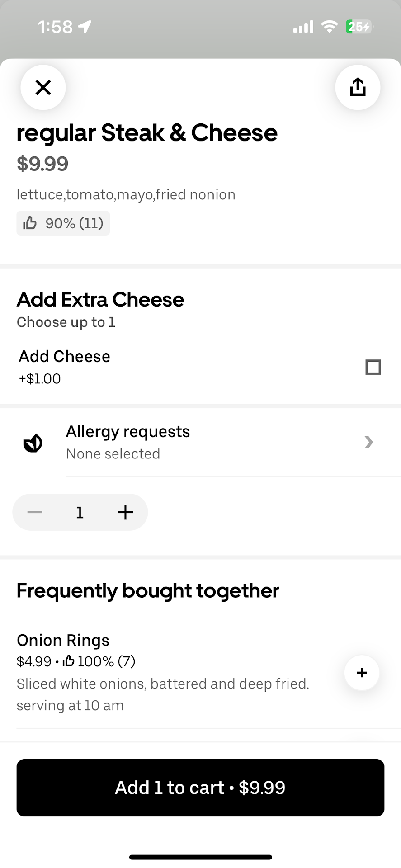
Task: Tap the location arrow beside the time
Action: coord(85,27)
